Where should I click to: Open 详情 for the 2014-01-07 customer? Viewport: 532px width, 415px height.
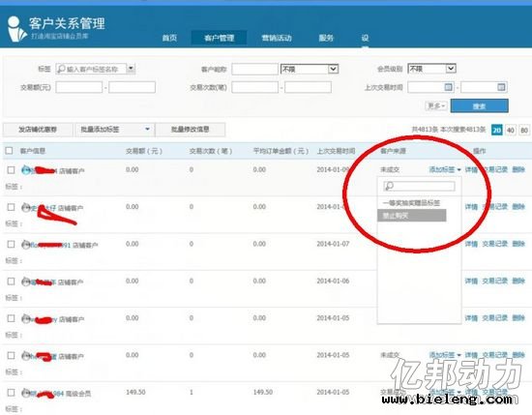(471, 244)
